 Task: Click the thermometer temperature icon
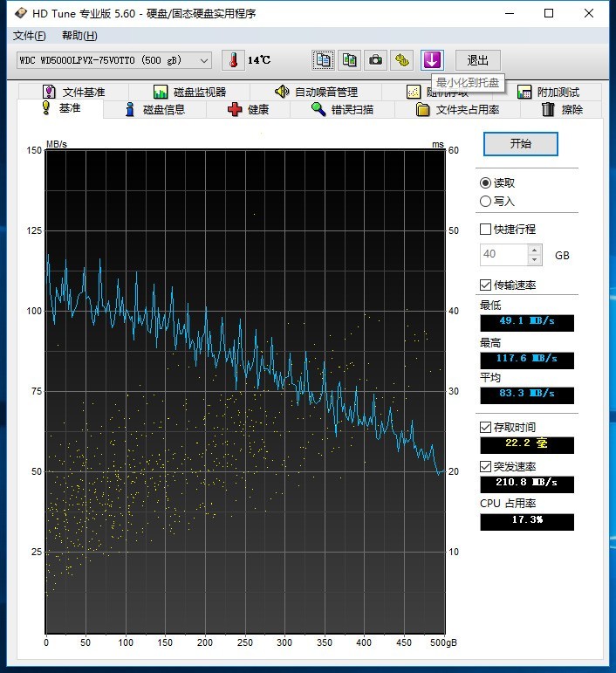click(233, 60)
